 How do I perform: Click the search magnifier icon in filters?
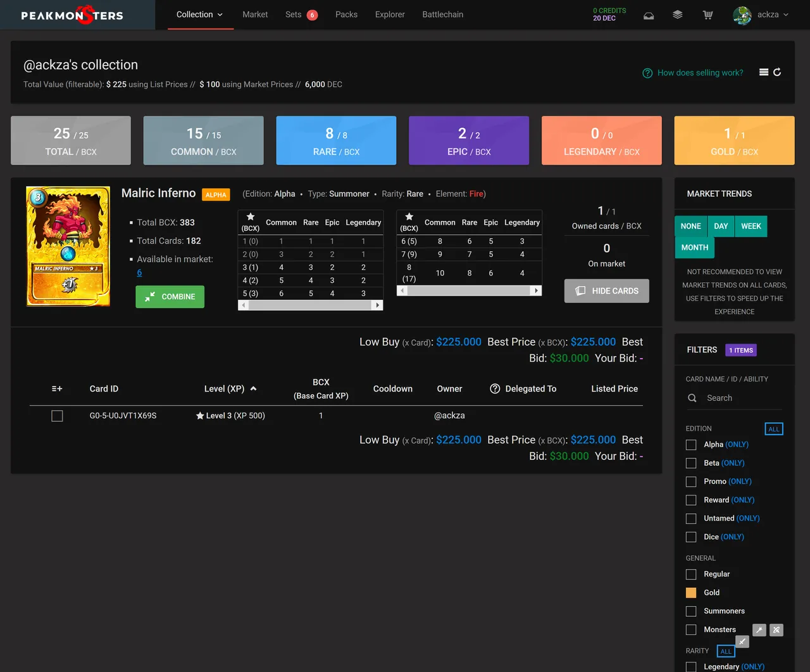(x=692, y=398)
